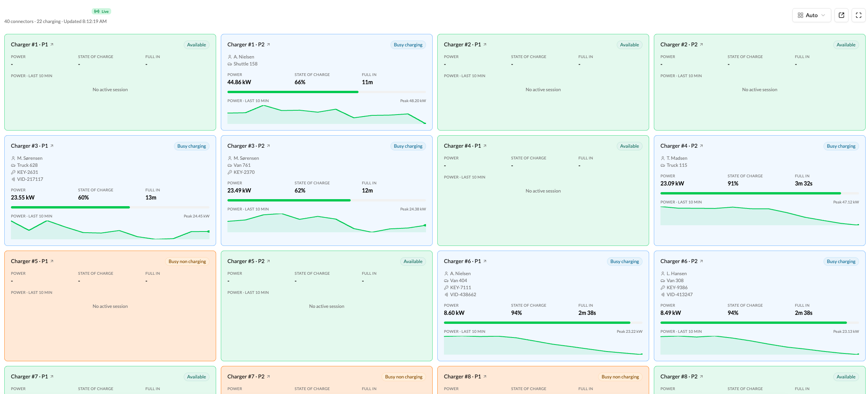Open Charger #6 · P2 arrow icon
Screen dimensions: 868x394
click(701, 261)
